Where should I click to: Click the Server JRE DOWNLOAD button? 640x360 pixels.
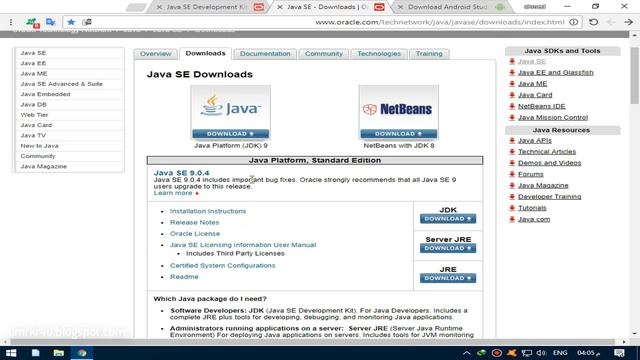448,248
